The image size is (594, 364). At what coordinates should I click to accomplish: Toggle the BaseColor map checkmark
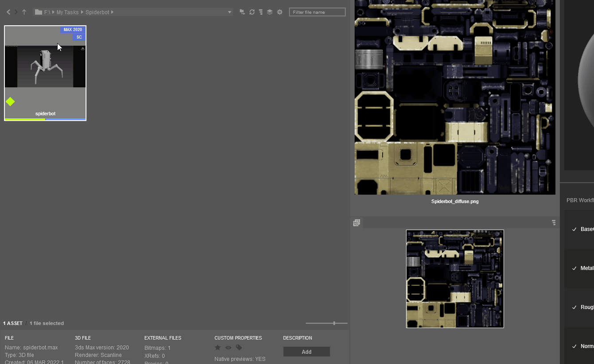pos(574,229)
